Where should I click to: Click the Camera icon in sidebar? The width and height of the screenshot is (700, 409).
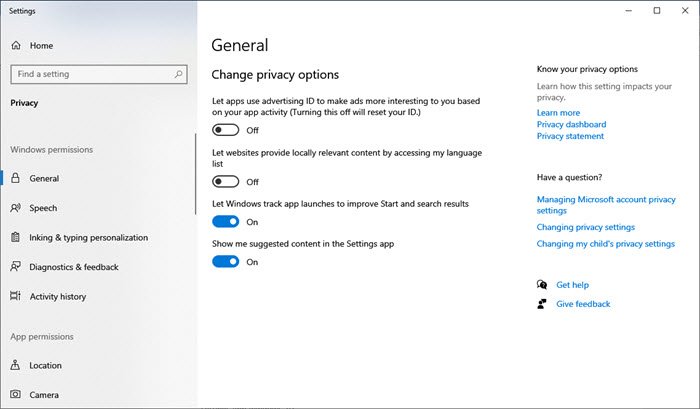[x=16, y=395]
